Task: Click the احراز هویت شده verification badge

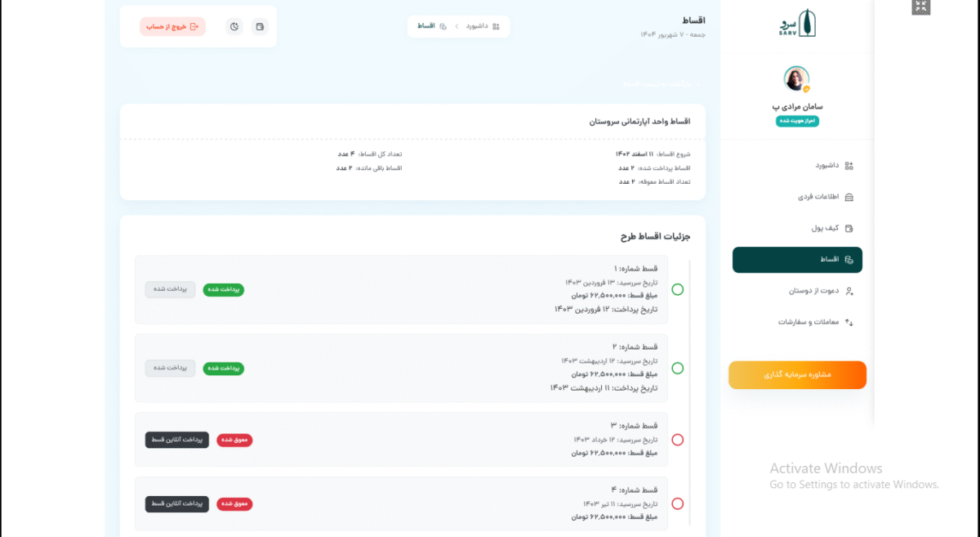Action: (797, 121)
